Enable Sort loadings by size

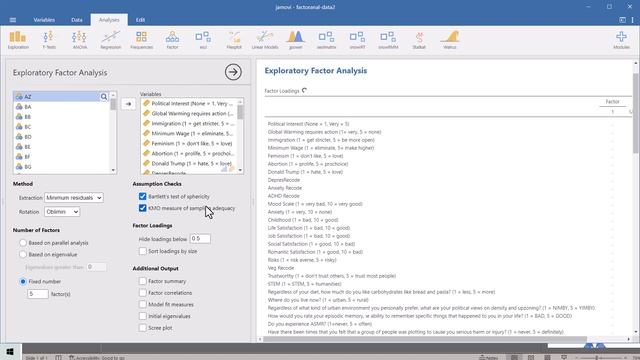click(x=142, y=251)
